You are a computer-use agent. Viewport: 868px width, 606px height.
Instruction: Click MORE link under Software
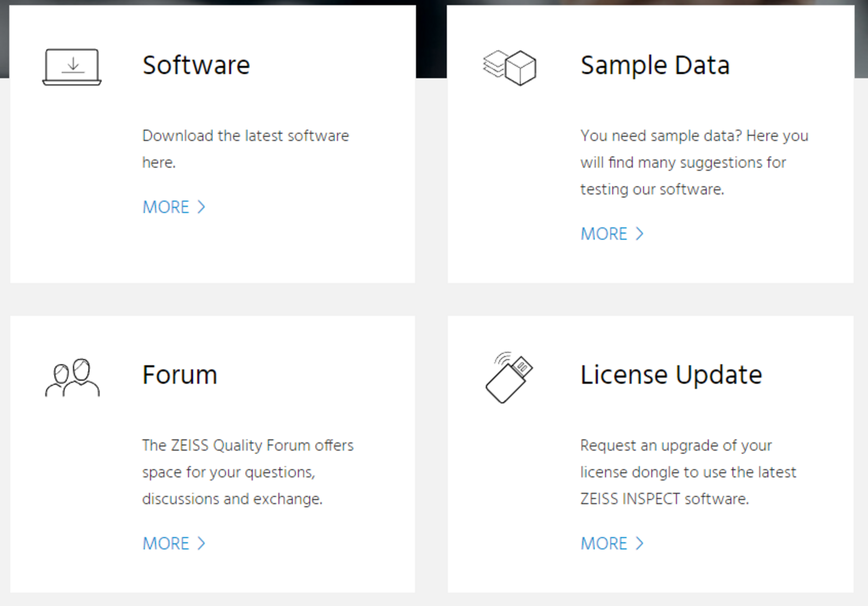pos(166,207)
